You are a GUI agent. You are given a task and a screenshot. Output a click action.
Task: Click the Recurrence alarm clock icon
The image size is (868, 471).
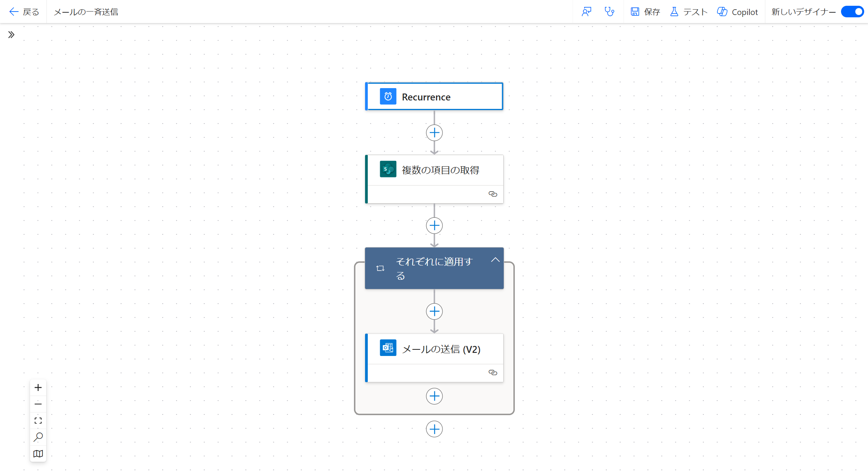click(x=388, y=97)
